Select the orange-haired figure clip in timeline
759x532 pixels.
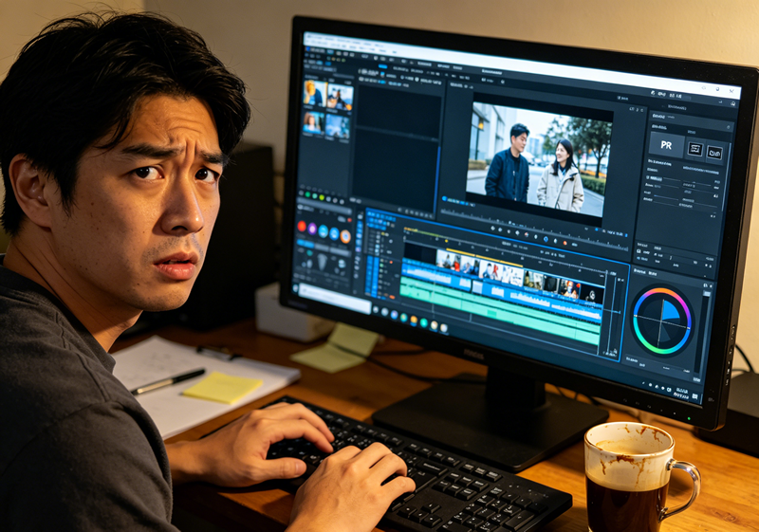569,288
